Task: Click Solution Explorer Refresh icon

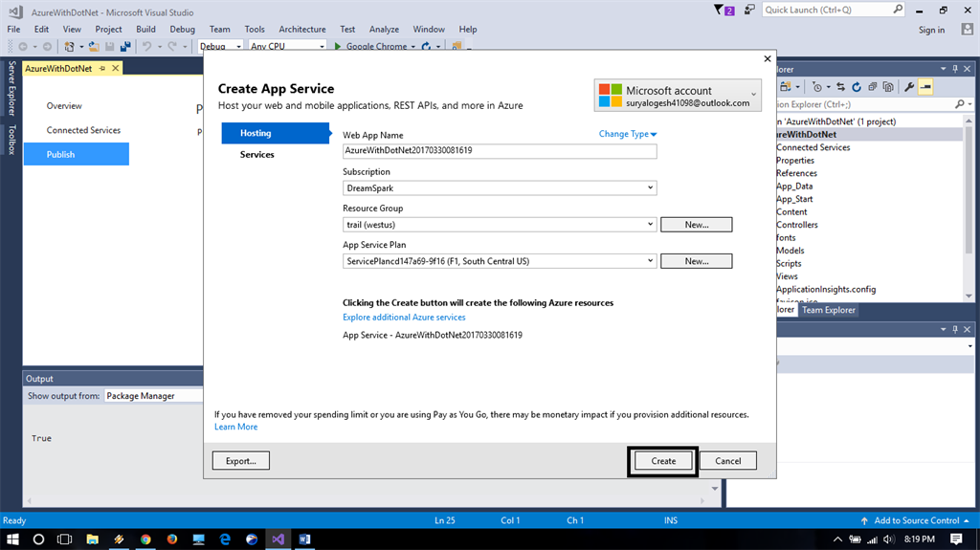Action: click(857, 87)
